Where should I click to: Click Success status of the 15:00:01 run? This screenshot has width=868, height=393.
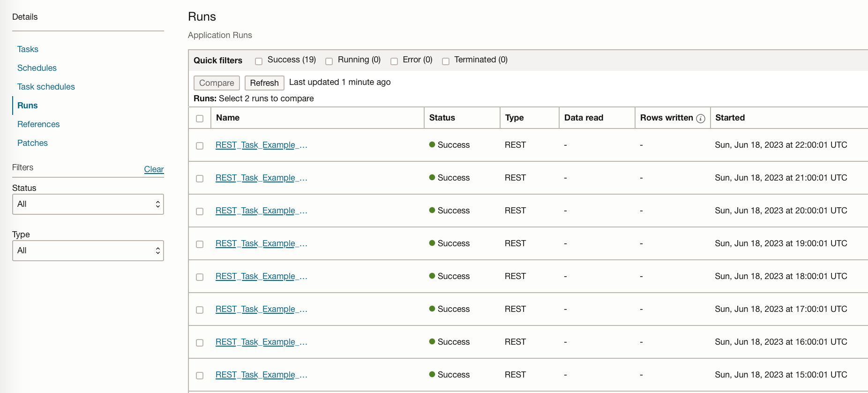[x=449, y=375]
